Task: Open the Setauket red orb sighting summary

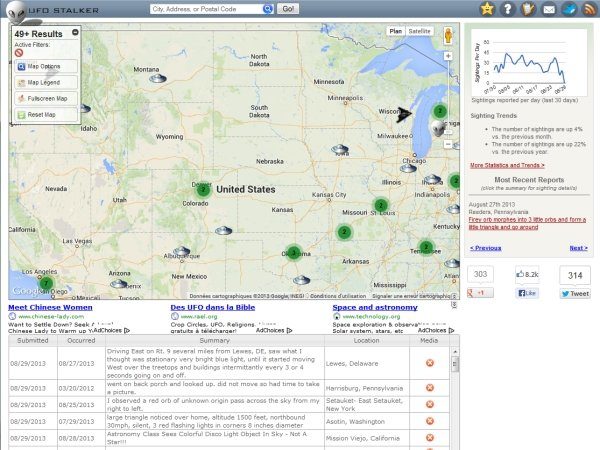Action: click(x=213, y=404)
